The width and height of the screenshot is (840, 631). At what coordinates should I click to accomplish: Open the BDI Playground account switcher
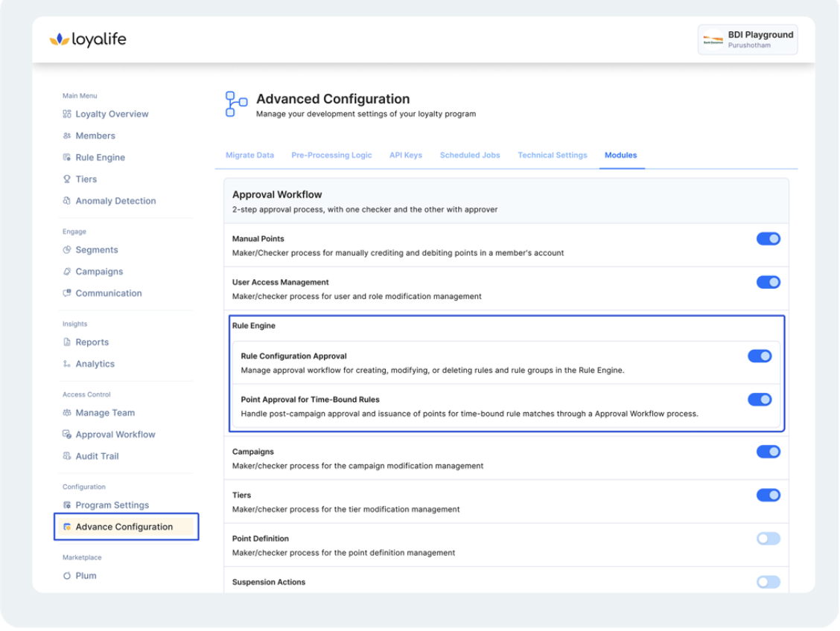coord(747,39)
